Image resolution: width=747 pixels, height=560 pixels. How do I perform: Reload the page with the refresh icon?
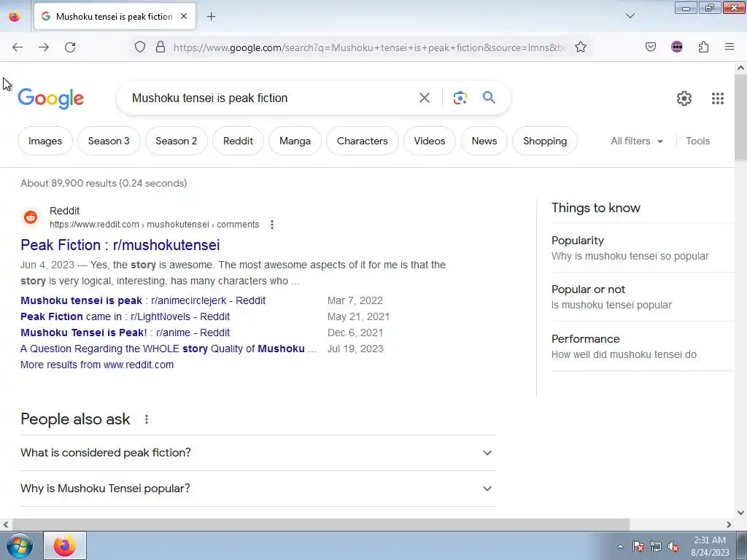tap(70, 47)
